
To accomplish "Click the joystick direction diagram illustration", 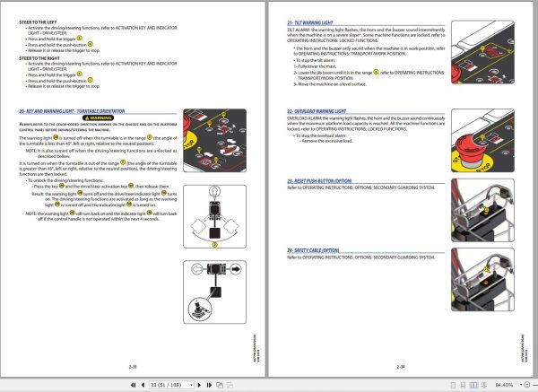I will tap(215, 292).
